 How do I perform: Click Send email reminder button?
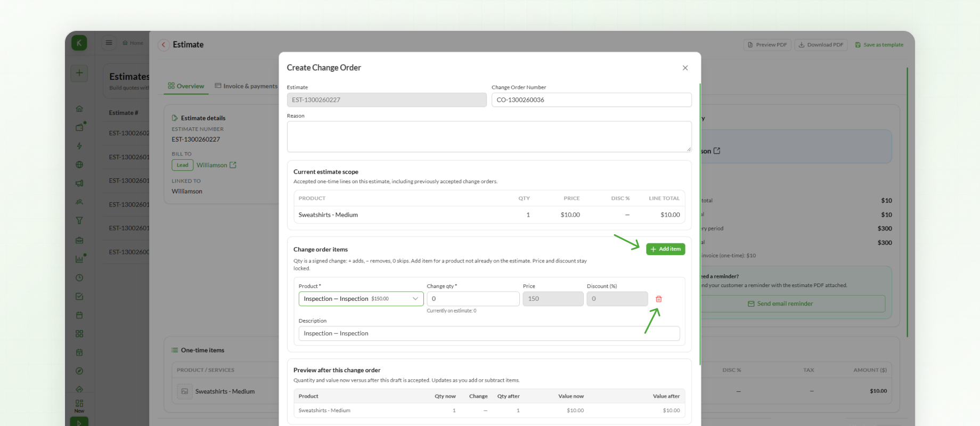780,304
